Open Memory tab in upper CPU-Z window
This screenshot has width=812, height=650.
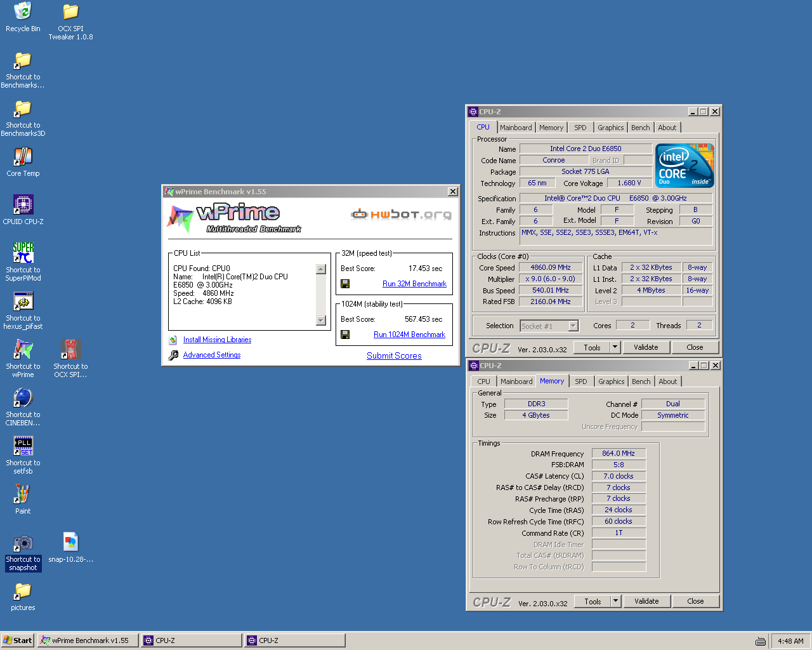coord(551,128)
